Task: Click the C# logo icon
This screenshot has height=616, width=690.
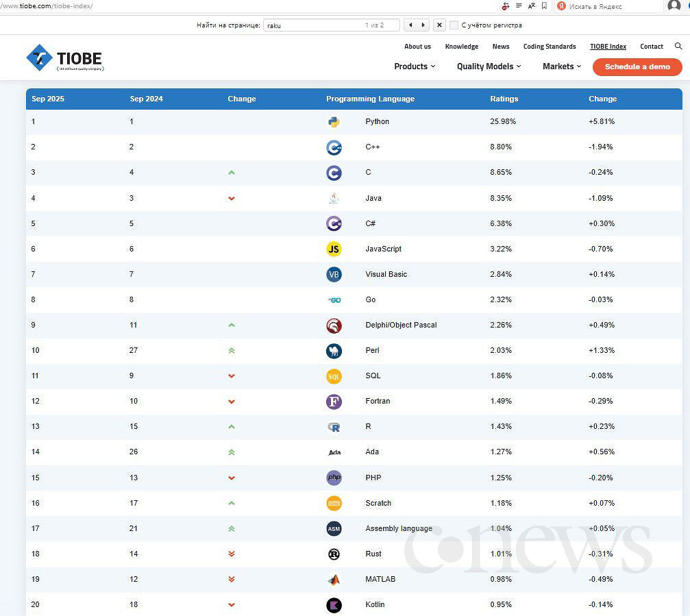Action: pyautogui.click(x=334, y=223)
